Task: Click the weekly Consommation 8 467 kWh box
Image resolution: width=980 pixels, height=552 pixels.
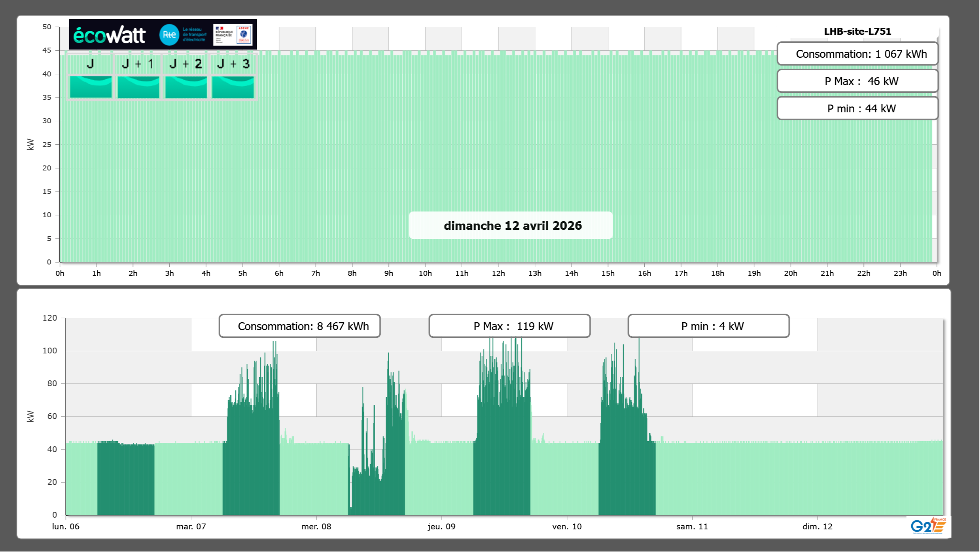Action: [299, 326]
